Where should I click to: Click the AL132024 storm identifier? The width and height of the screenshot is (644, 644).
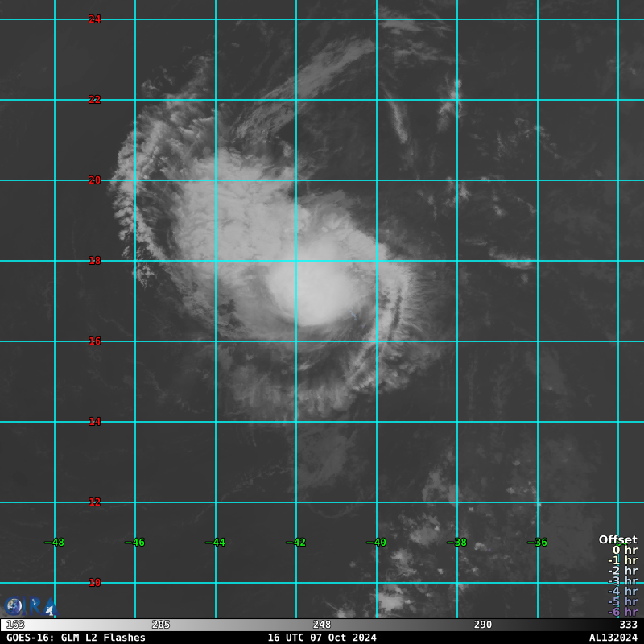613,638
